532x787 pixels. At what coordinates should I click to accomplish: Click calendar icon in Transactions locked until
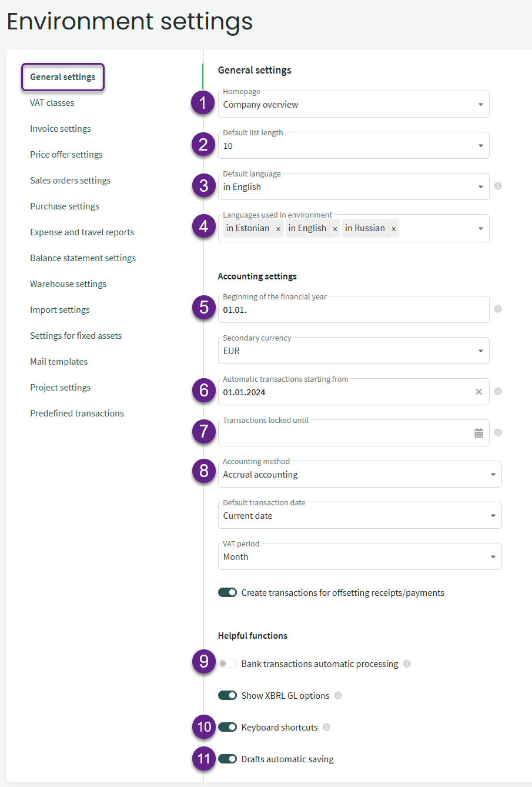coord(479,433)
